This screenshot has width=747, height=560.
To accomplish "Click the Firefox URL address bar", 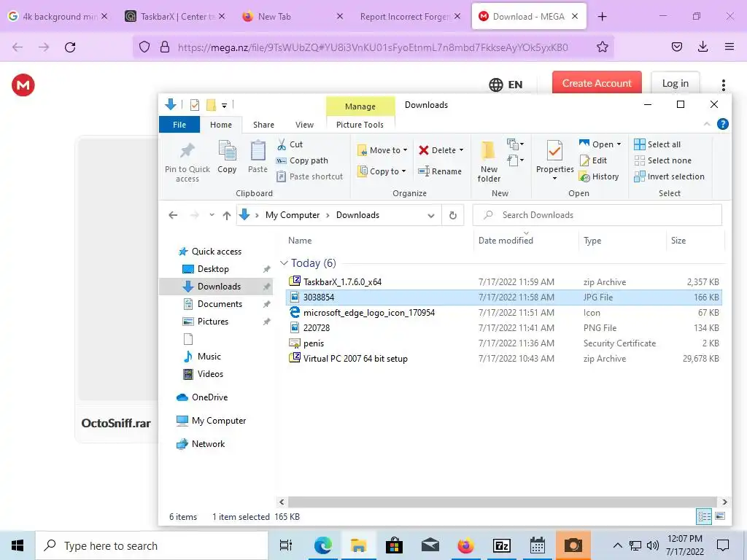I will [x=373, y=47].
